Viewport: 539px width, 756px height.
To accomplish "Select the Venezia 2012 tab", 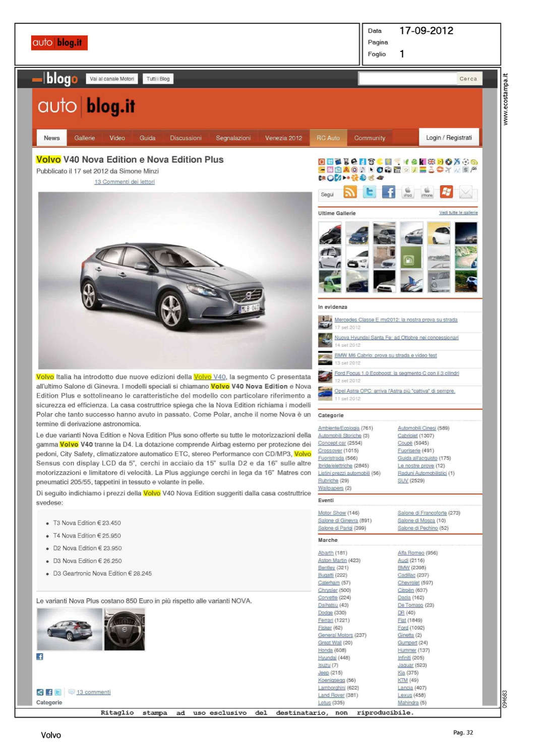I will tap(283, 138).
